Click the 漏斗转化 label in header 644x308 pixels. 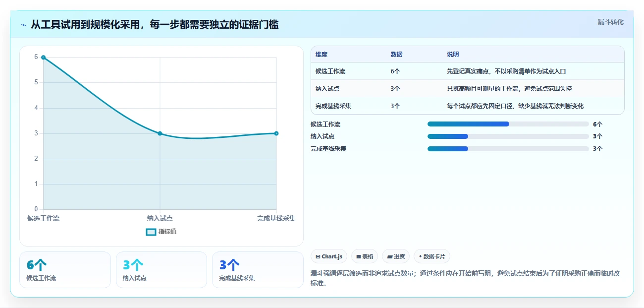[x=610, y=22]
